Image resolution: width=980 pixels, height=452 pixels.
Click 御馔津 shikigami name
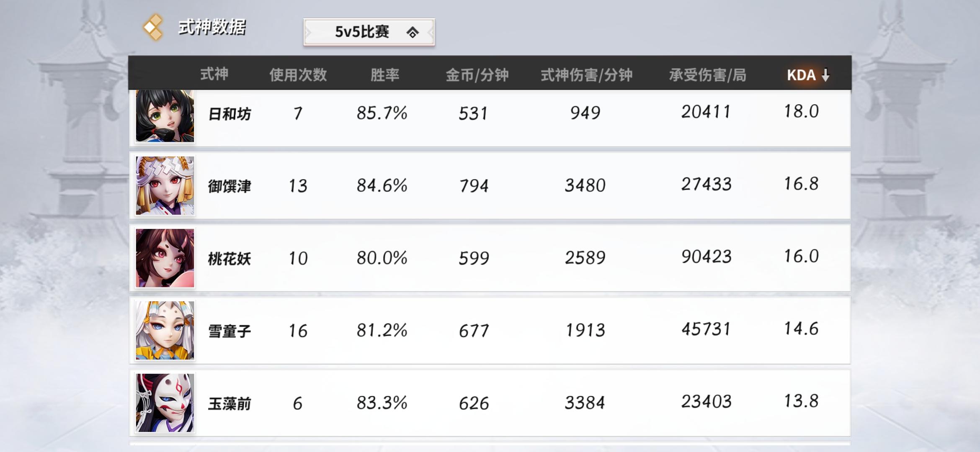[x=230, y=186]
